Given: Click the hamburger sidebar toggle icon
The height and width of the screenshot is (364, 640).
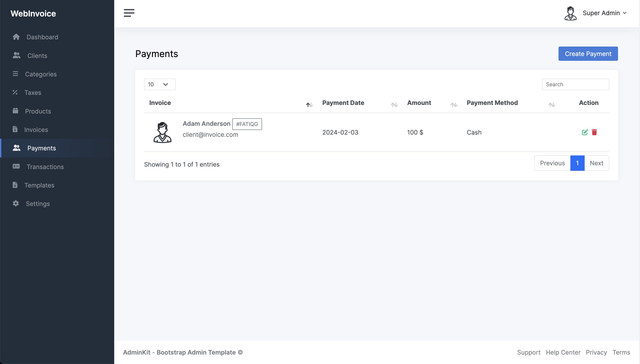Looking at the screenshot, I should 129,13.
